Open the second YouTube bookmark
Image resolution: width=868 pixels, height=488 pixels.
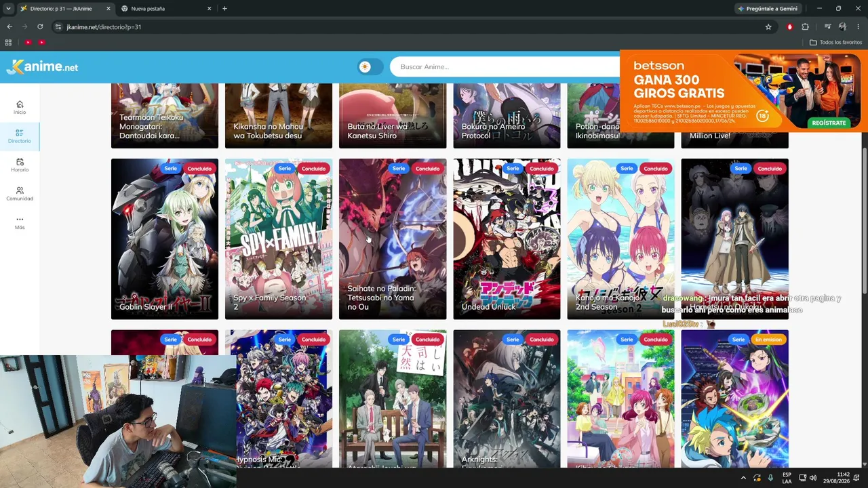(41, 43)
